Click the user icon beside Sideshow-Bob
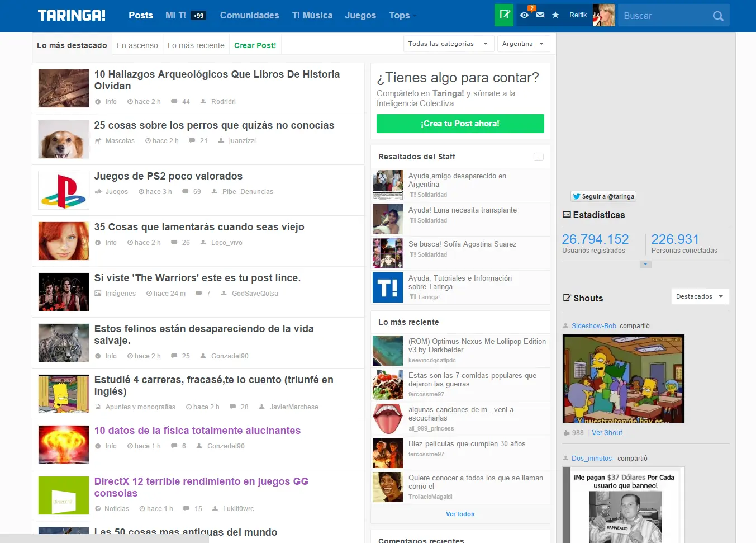 point(565,326)
